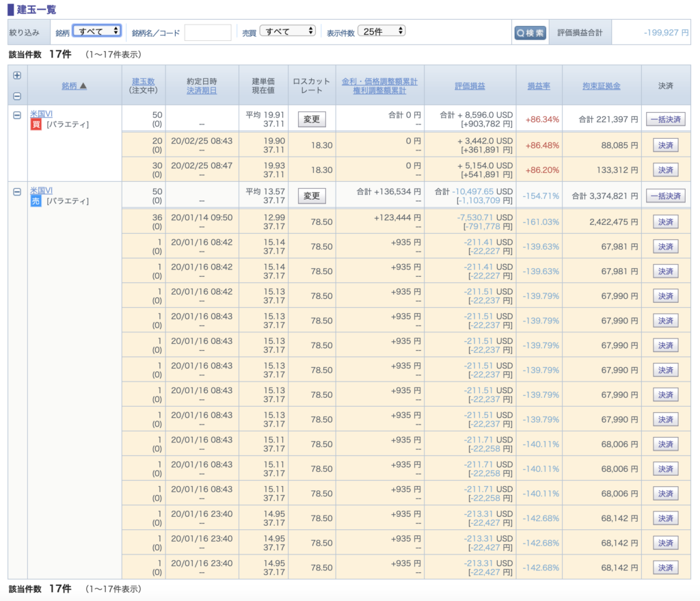This screenshot has width=700, height=601.
Task: Collapse all rows with the minus icon in header
Action: pos(17,96)
